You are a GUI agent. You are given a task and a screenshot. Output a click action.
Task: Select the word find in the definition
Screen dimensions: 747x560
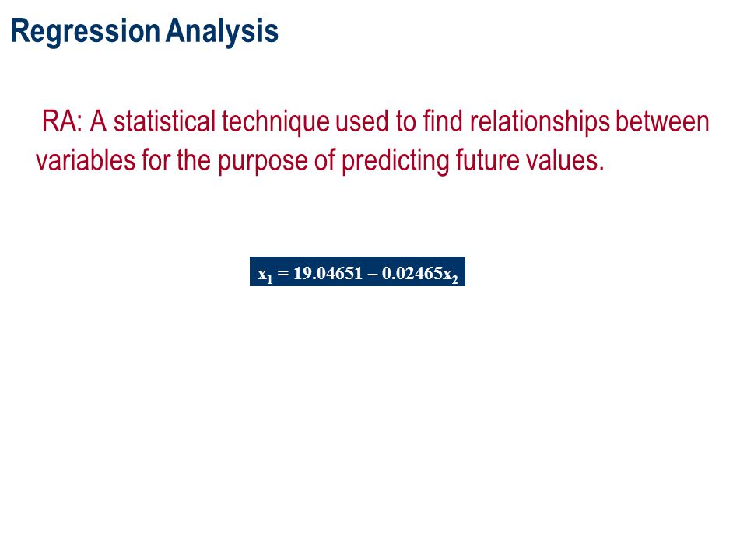pyautogui.click(x=443, y=121)
